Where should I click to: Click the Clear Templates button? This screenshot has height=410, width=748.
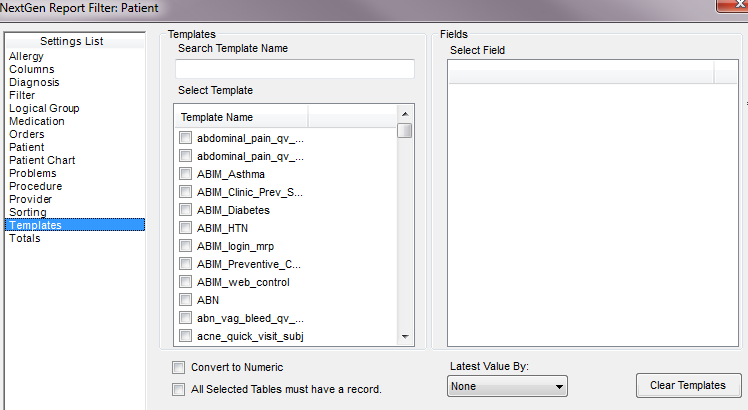tap(688, 385)
